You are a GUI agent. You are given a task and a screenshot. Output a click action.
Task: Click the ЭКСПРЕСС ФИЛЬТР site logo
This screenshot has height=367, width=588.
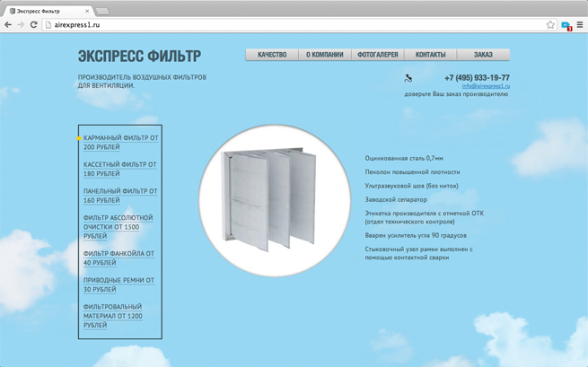(x=139, y=57)
